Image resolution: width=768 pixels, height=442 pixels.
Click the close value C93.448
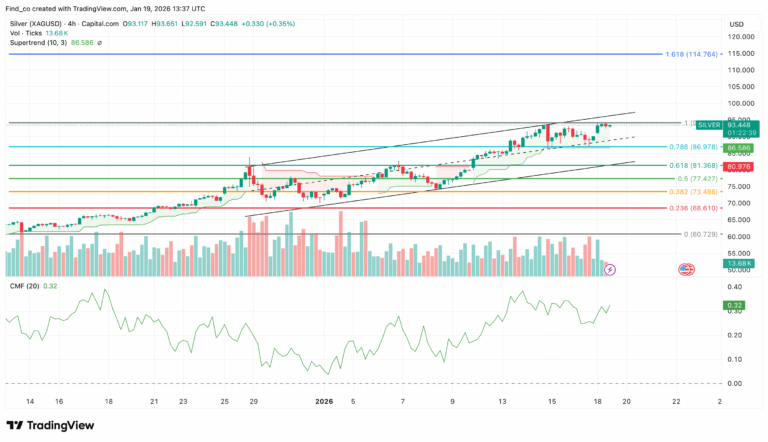[x=224, y=24]
